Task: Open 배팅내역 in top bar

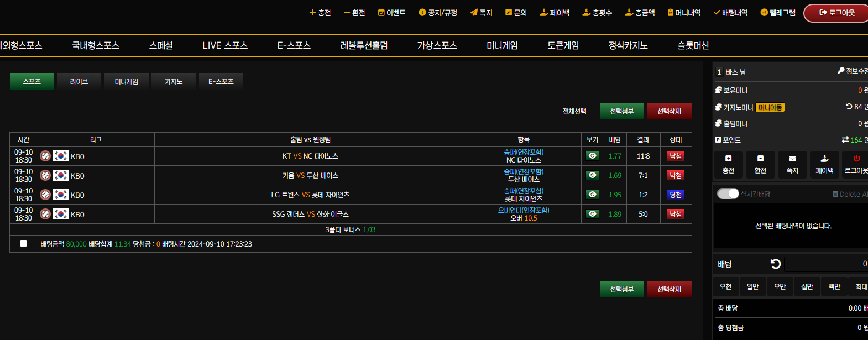Action: click(730, 13)
